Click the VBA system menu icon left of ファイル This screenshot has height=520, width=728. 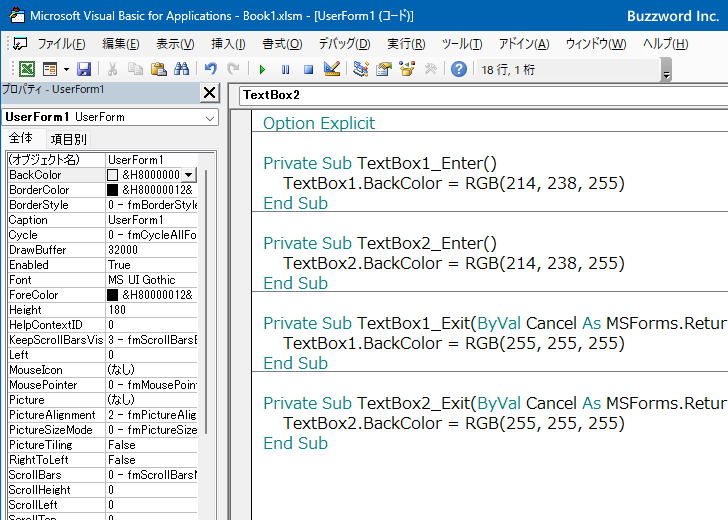coord(20,44)
